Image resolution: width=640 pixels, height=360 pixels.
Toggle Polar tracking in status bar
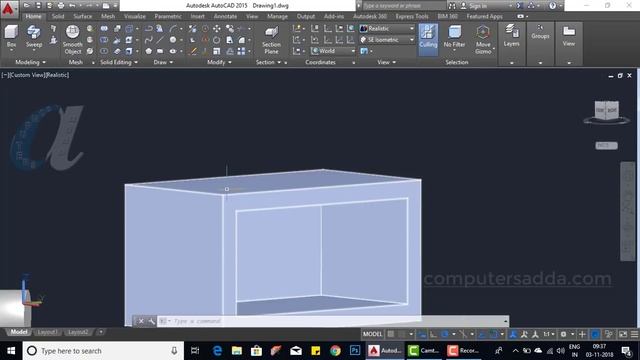(445, 334)
